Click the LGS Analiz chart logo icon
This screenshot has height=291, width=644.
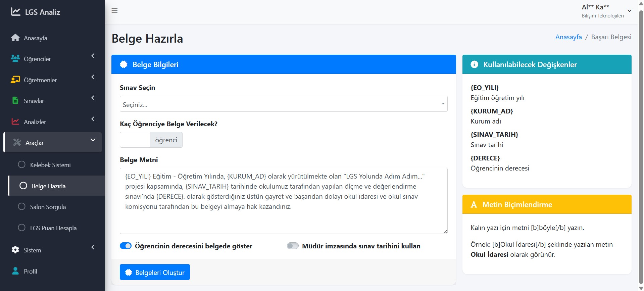[15, 12]
